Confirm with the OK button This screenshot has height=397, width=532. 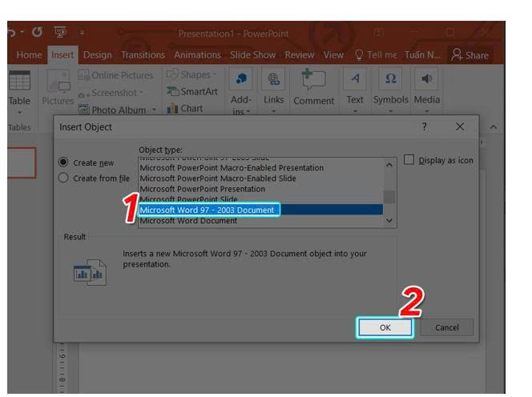[x=385, y=327]
